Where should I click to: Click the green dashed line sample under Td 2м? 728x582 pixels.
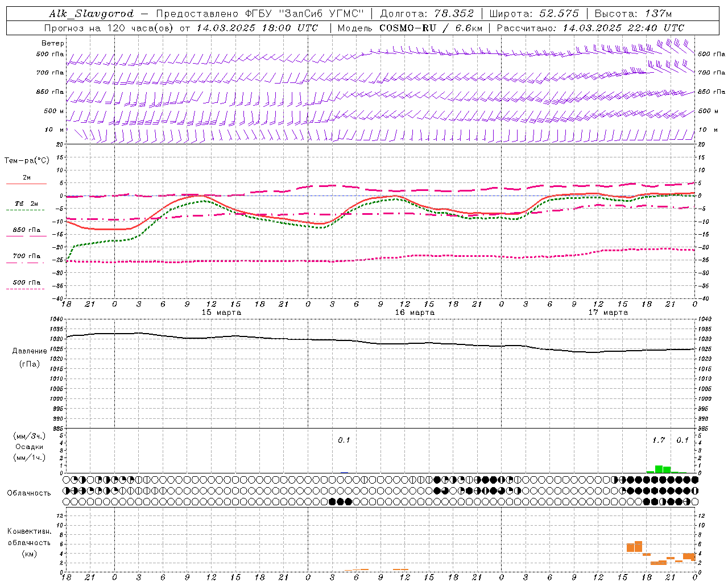(x=25, y=210)
